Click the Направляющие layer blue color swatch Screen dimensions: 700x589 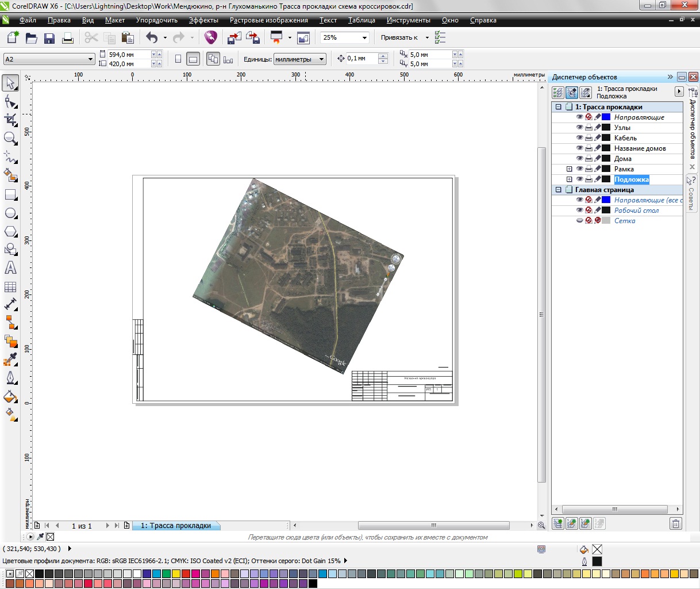pos(606,117)
